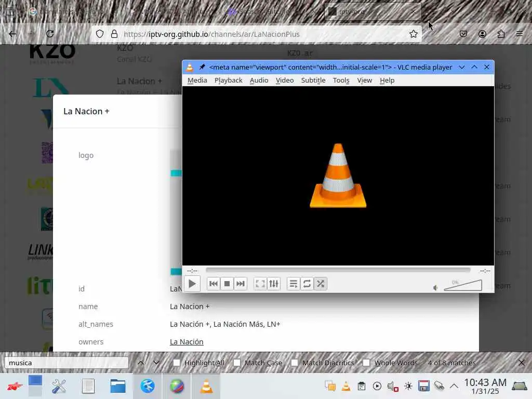Open VLC Playback menu
The width and height of the screenshot is (532, 399).
click(x=229, y=81)
